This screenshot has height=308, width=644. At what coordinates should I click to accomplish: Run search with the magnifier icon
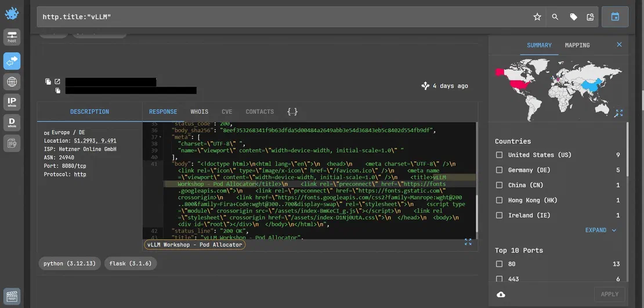pos(555,17)
